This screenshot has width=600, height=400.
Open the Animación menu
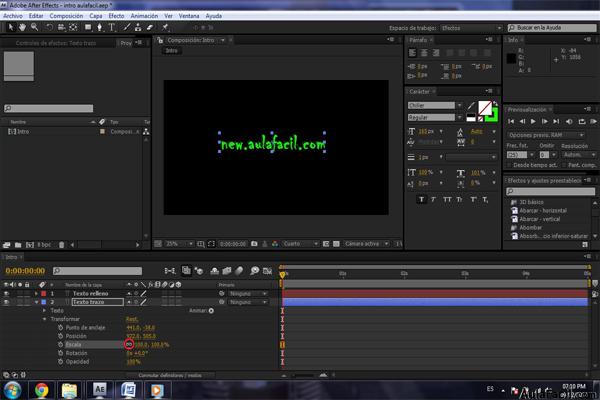point(144,16)
